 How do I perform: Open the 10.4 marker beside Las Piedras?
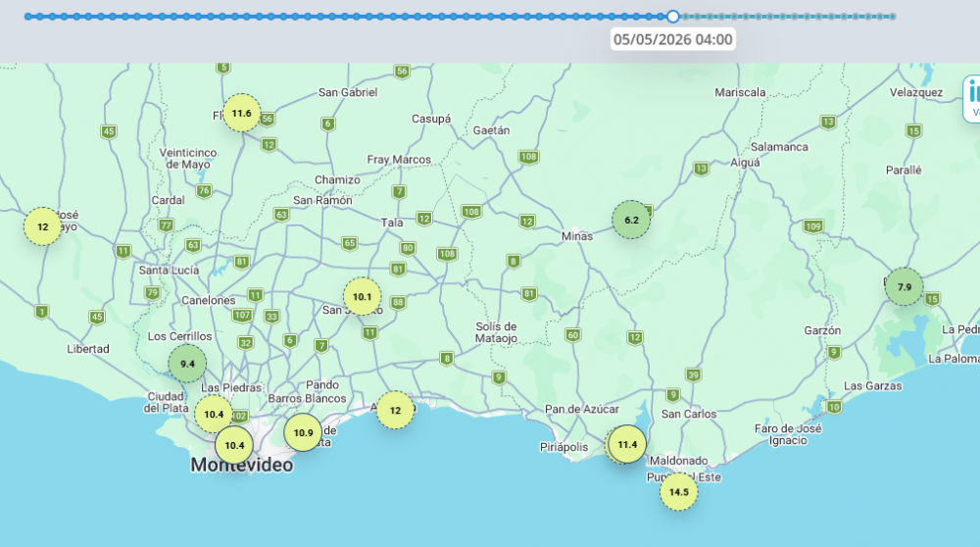point(214,414)
